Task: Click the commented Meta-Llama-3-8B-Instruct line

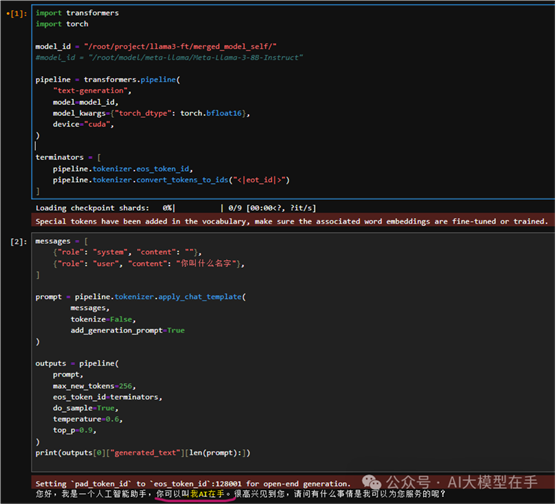Action: pyautogui.click(x=169, y=57)
